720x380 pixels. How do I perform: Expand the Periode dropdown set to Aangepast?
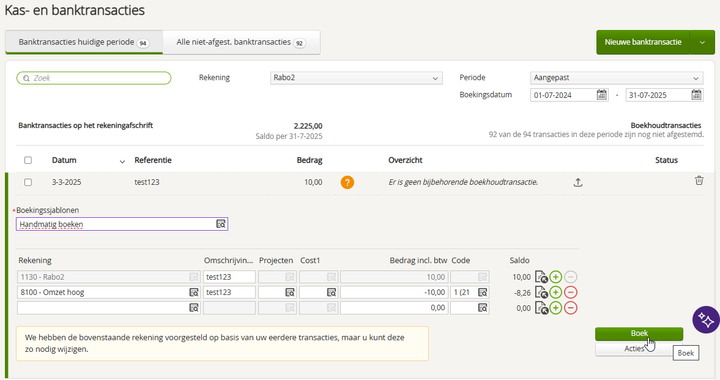tap(616, 78)
